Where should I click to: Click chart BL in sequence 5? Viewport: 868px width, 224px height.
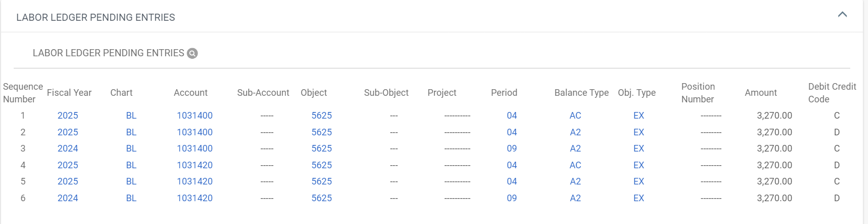pos(131,181)
